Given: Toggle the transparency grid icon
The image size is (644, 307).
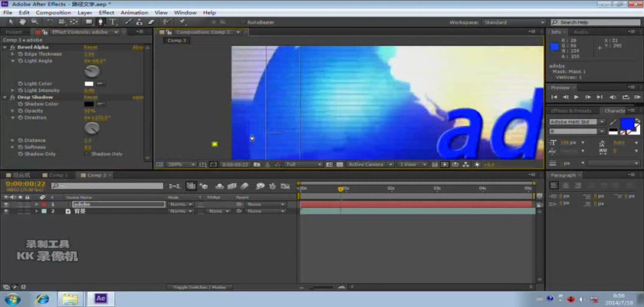Looking at the screenshot, I should click(340, 164).
